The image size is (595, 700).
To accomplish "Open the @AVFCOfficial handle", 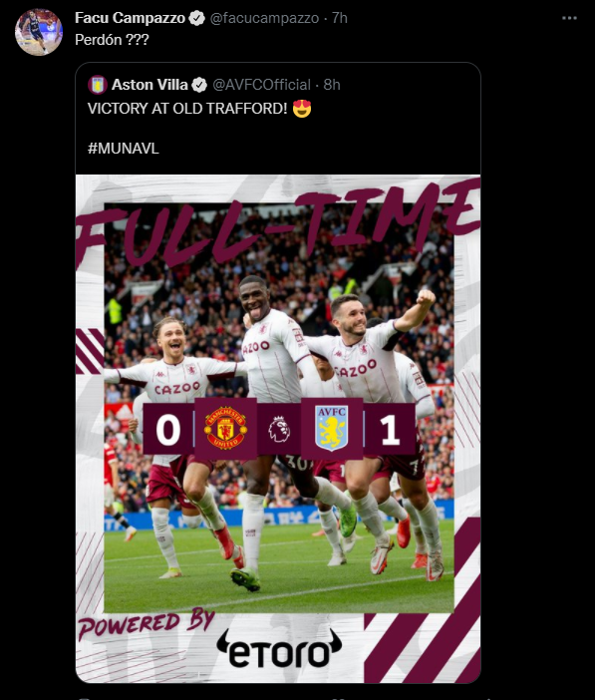I will pos(261,85).
